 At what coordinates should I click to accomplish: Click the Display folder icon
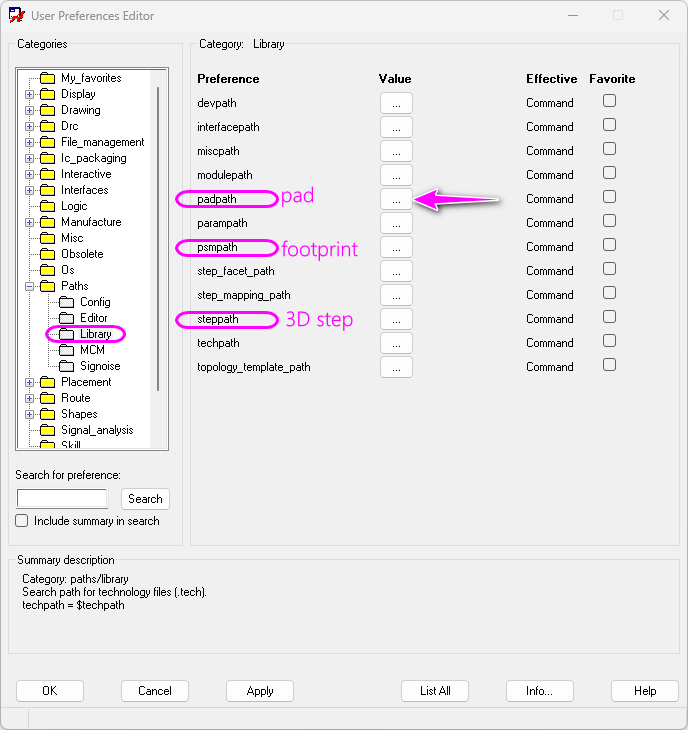click(x=47, y=94)
